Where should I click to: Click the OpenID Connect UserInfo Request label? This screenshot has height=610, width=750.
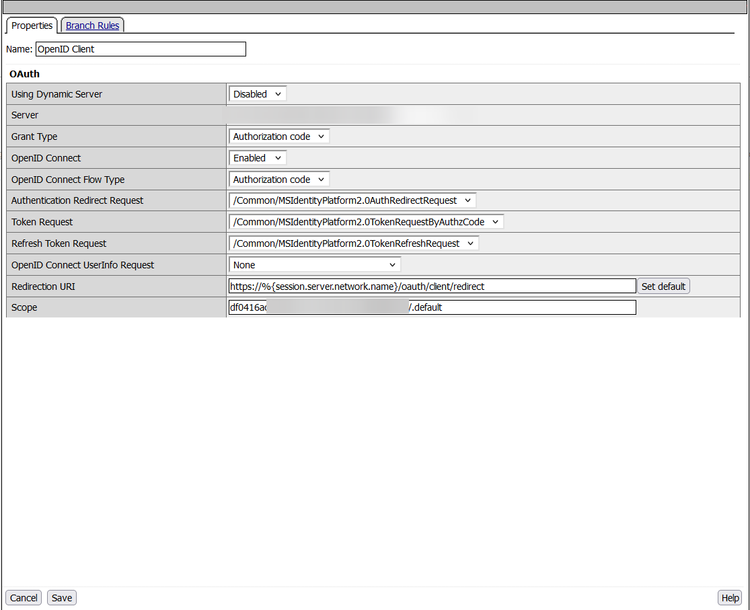tap(82, 265)
